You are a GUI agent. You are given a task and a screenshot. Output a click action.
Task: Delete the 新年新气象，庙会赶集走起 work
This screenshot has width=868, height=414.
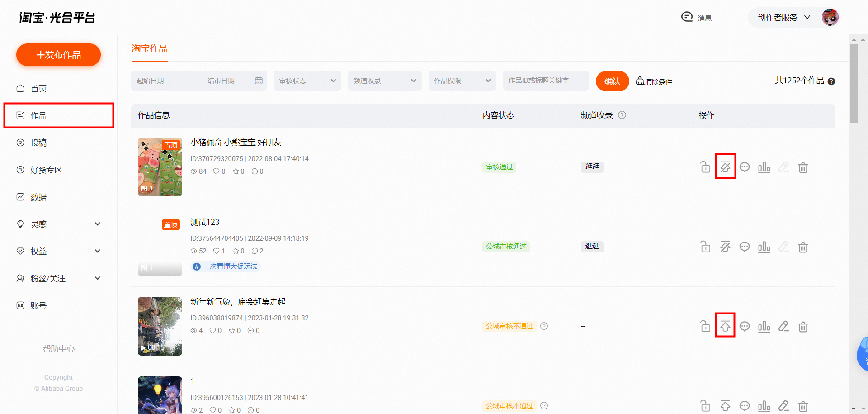coord(803,326)
